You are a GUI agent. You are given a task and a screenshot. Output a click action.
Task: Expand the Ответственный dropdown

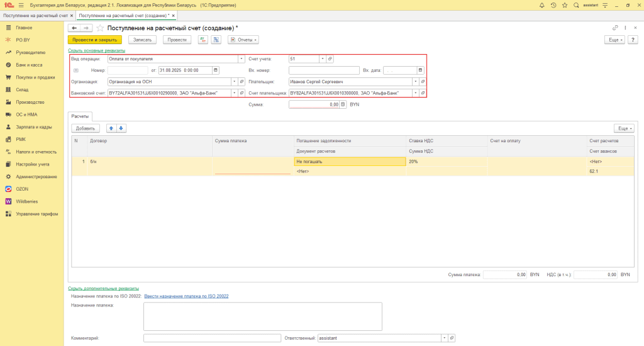(x=444, y=338)
